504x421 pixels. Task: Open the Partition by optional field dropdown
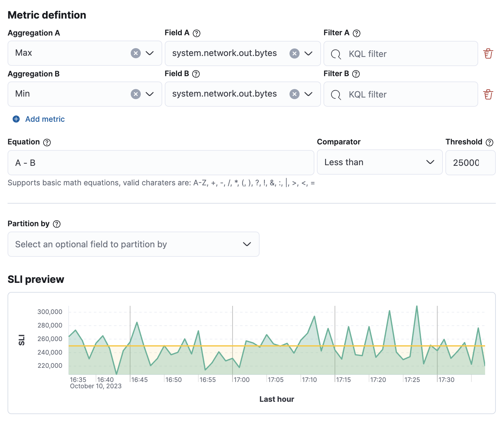tap(134, 244)
